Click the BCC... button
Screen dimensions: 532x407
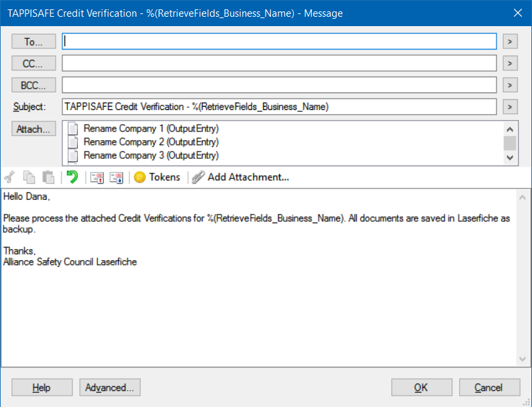coord(34,84)
